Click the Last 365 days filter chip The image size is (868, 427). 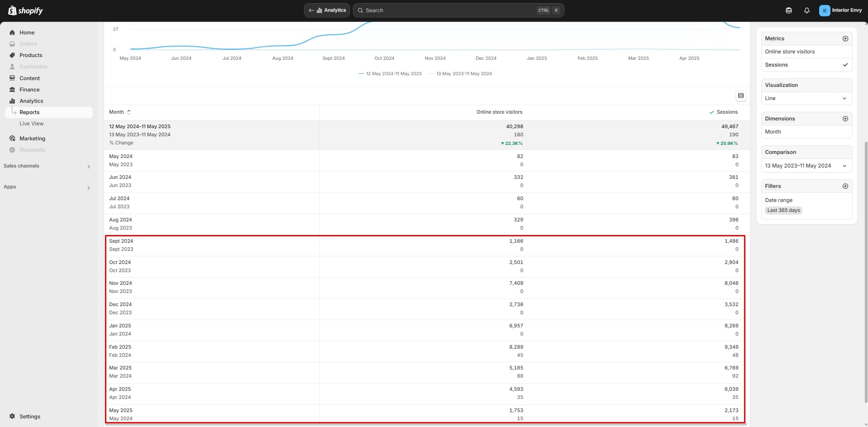tap(783, 210)
